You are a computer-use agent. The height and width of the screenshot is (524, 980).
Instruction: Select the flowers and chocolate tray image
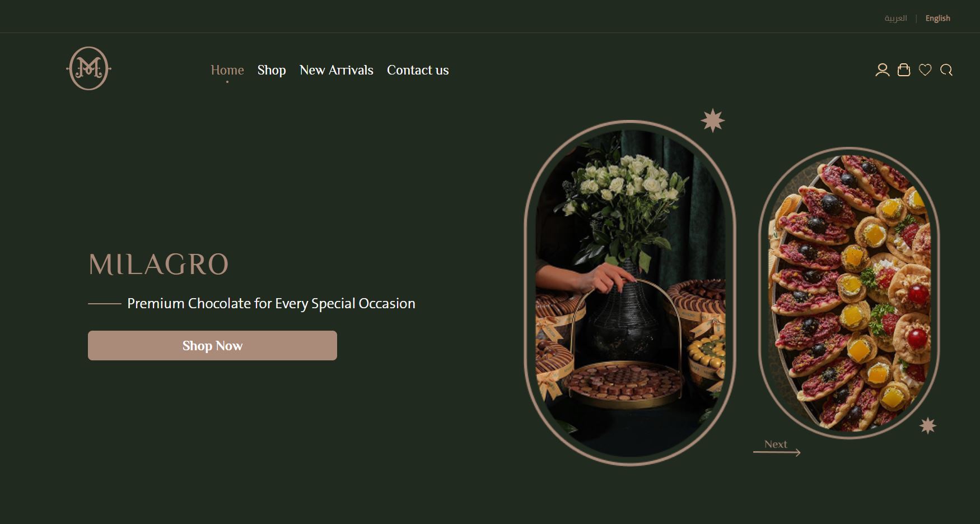click(630, 293)
